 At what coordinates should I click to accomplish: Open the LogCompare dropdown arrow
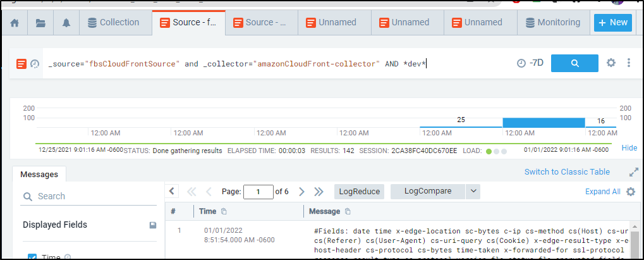pos(473,191)
